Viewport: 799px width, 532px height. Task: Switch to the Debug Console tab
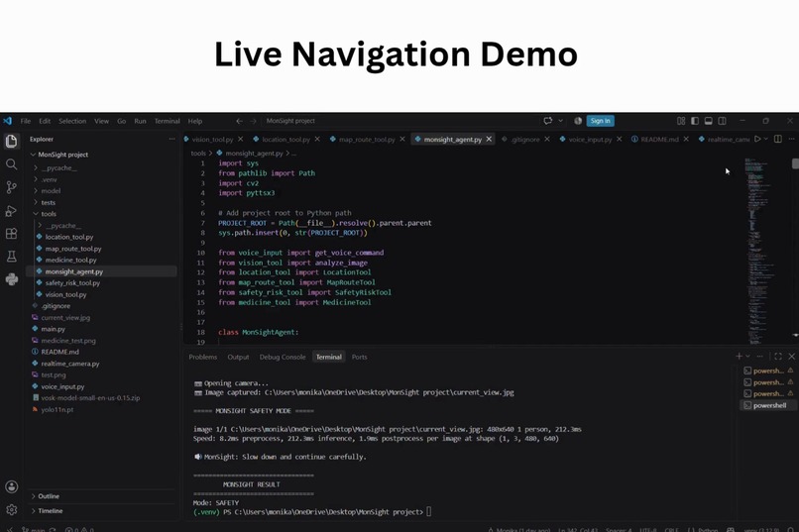click(x=283, y=357)
